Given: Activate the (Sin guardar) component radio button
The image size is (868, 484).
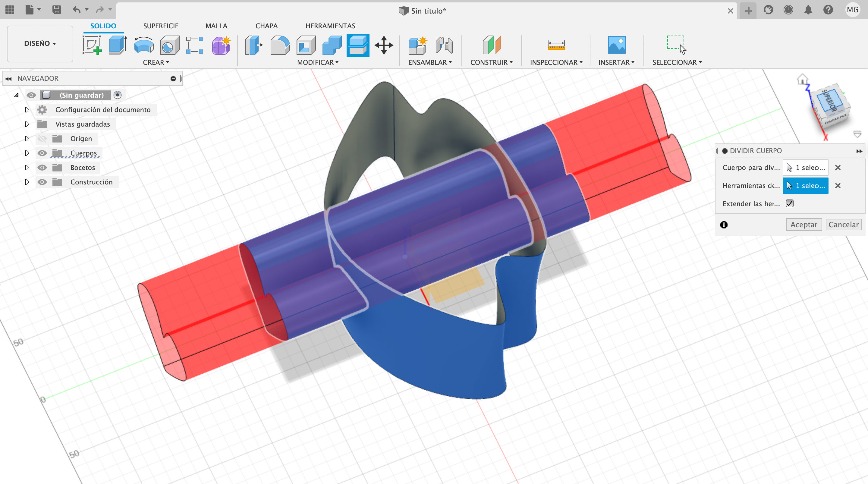Looking at the screenshot, I should point(117,96).
